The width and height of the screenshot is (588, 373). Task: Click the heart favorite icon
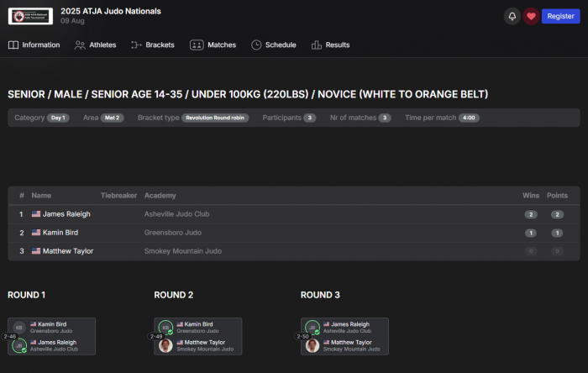(x=531, y=16)
